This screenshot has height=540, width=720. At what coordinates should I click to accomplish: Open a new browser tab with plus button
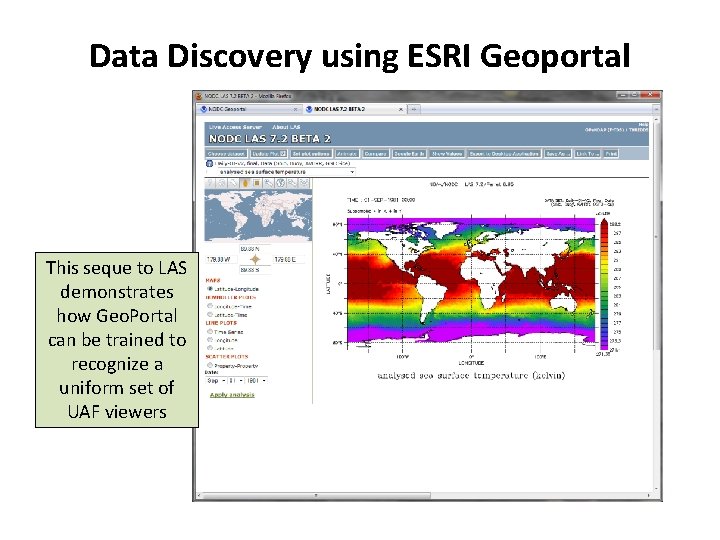414,109
